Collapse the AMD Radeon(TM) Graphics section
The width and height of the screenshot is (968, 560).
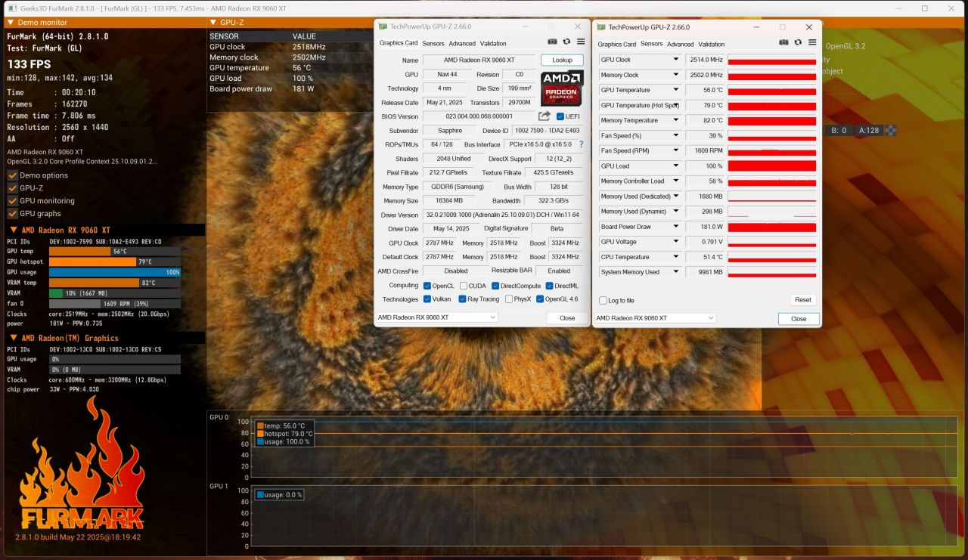[x=14, y=338]
